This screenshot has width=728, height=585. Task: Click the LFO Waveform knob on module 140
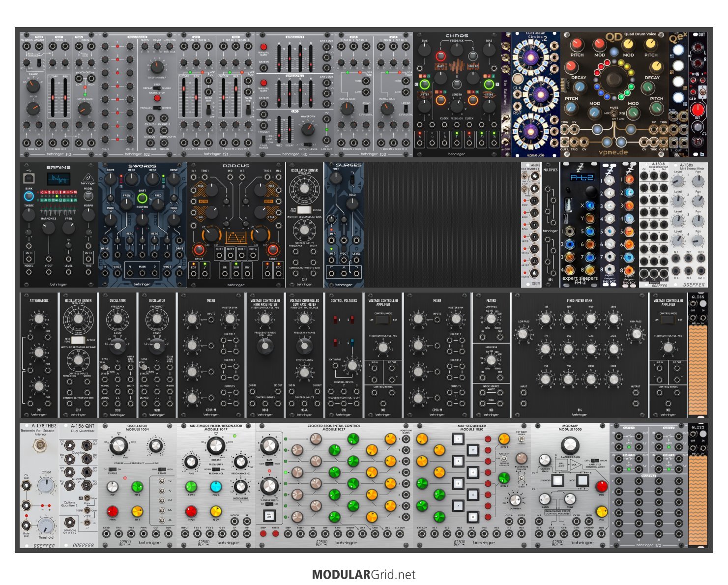pos(308,129)
